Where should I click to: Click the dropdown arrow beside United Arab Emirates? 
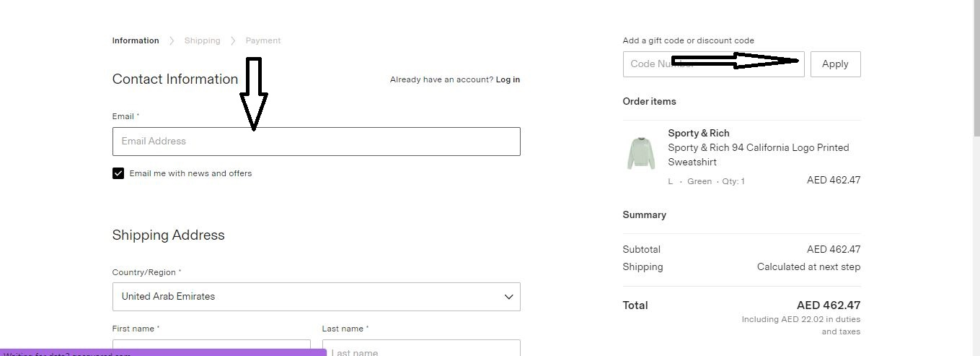click(508, 297)
